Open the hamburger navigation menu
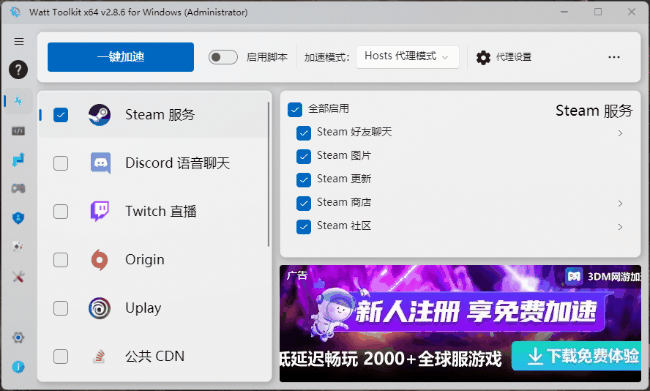Image resolution: width=650 pixels, height=391 pixels. pos(19,41)
